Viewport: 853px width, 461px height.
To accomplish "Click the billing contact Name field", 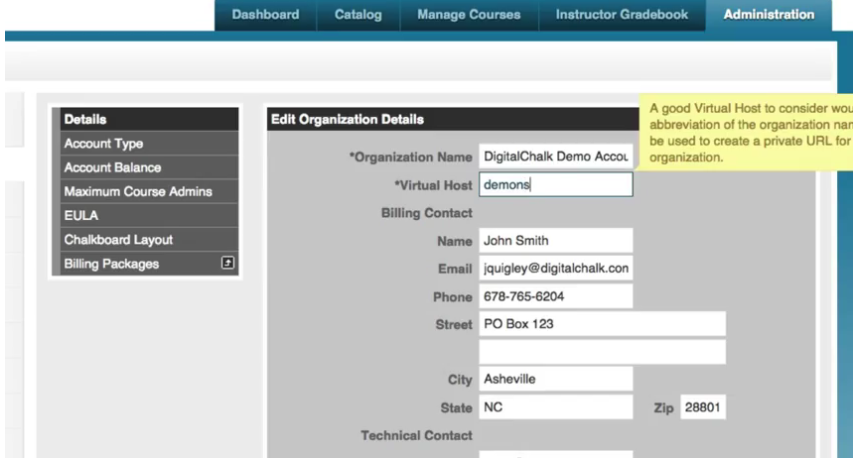I will point(555,241).
